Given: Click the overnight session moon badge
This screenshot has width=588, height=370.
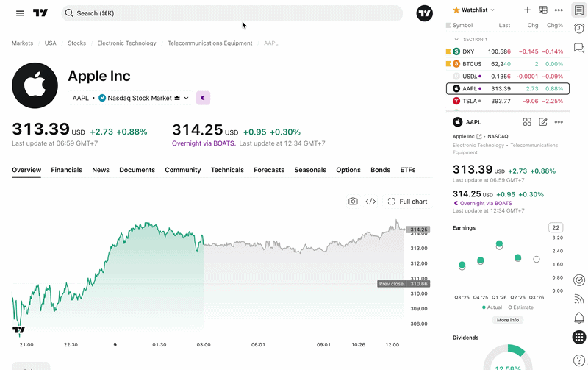Looking at the screenshot, I should point(204,98).
